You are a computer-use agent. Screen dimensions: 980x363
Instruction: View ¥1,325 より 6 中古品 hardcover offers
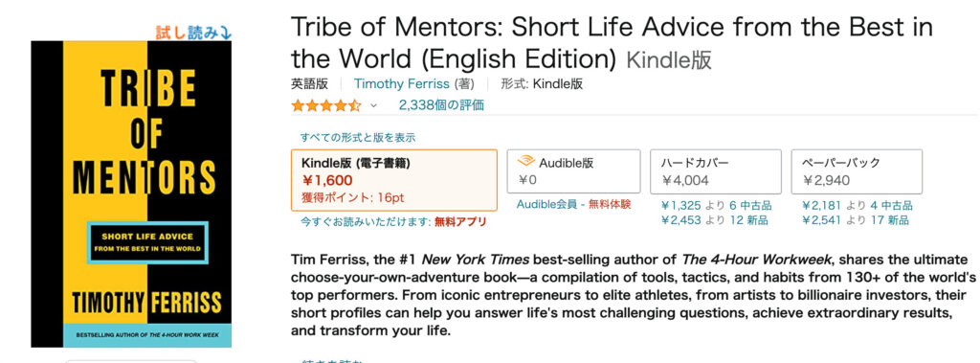click(716, 205)
